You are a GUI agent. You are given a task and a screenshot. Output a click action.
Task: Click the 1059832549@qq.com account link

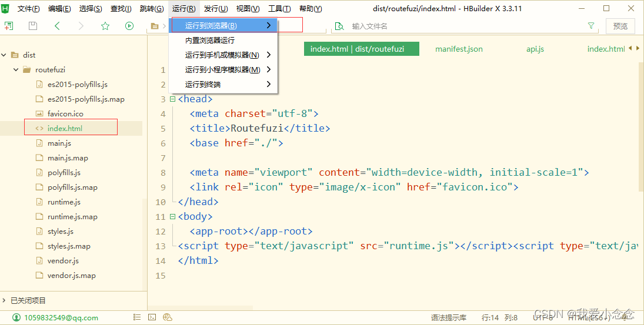coord(61,317)
